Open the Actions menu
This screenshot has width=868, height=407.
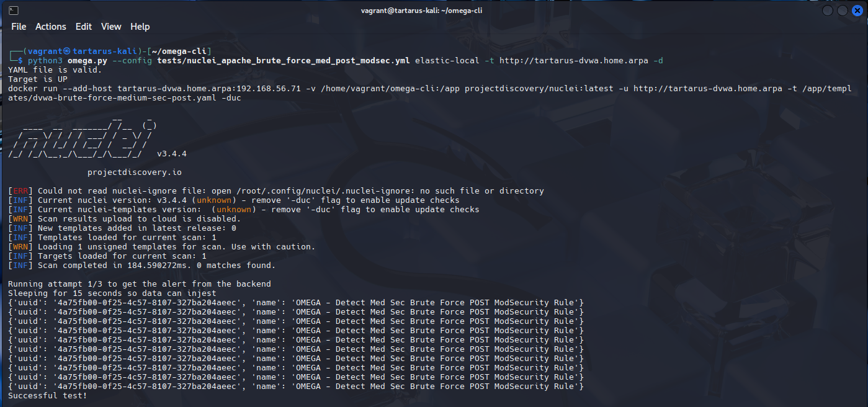[51, 27]
